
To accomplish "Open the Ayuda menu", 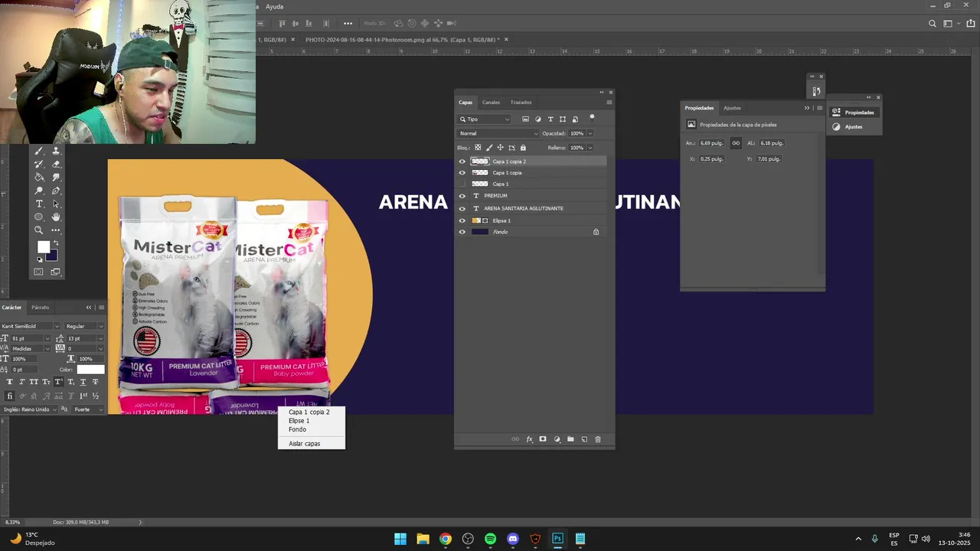I will (274, 7).
